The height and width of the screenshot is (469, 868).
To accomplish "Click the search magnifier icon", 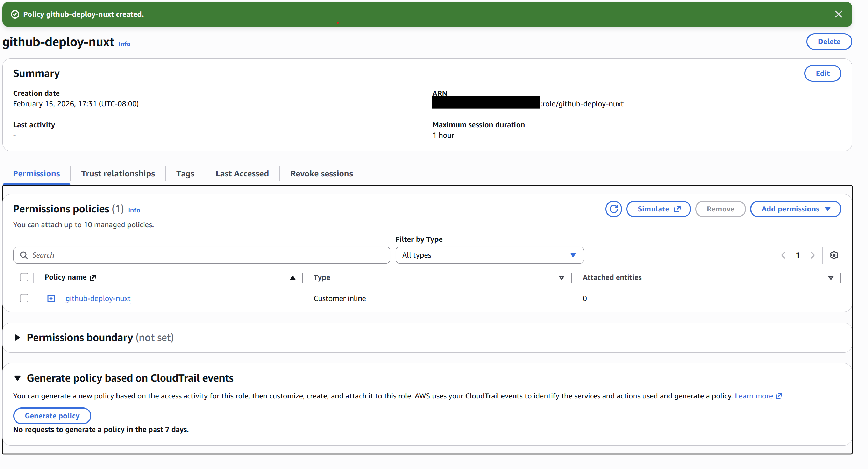I will (x=24, y=255).
